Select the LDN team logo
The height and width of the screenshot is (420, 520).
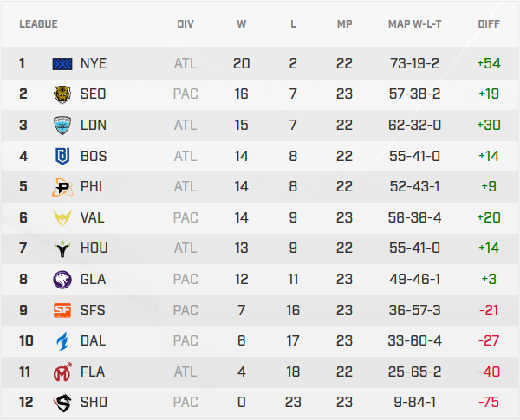pyautogui.click(x=63, y=125)
